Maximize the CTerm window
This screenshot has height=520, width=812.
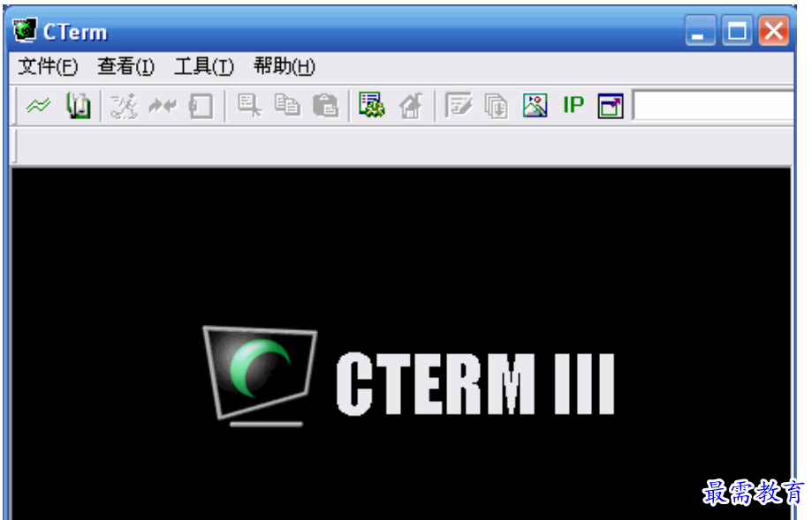pos(737,31)
